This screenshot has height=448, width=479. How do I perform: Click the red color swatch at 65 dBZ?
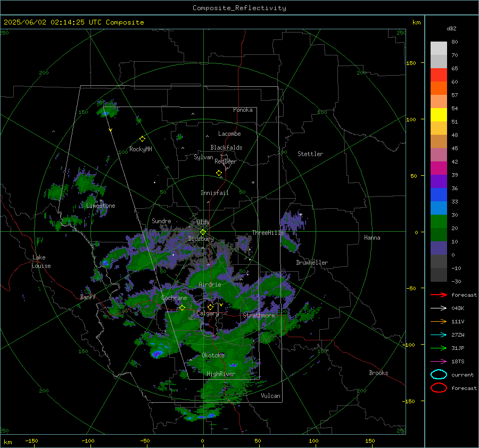439,75
